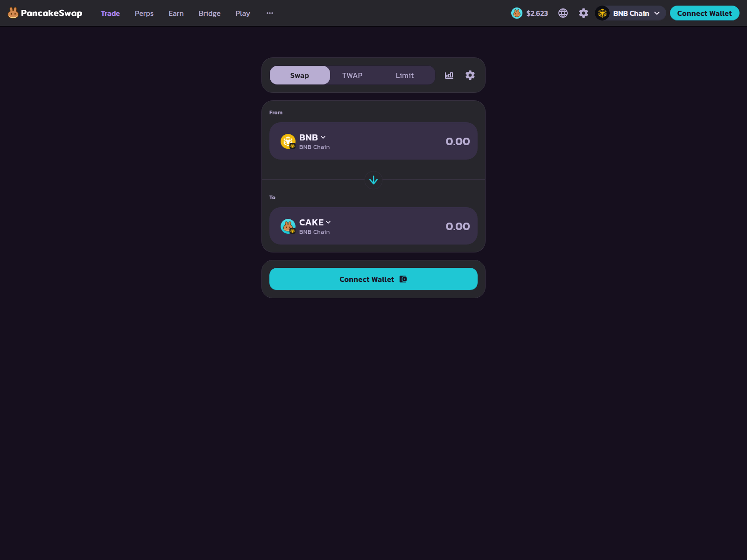This screenshot has height=560, width=747.
Task: Show the price chart icon
Action: pyautogui.click(x=449, y=75)
